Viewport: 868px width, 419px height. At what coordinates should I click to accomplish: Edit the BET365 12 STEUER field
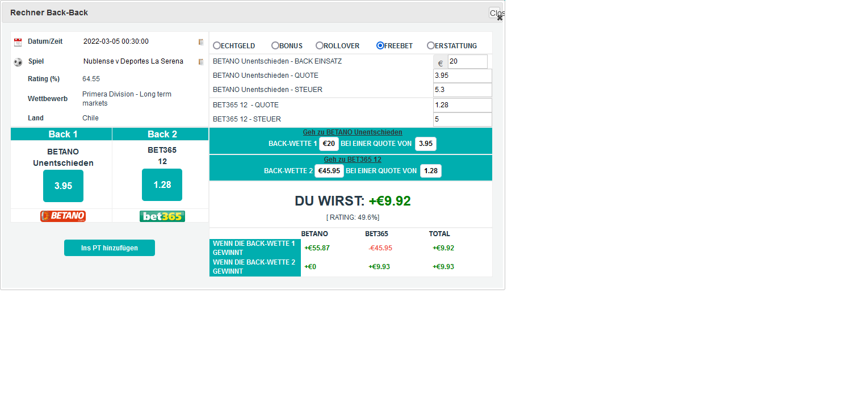tap(463, 120)
